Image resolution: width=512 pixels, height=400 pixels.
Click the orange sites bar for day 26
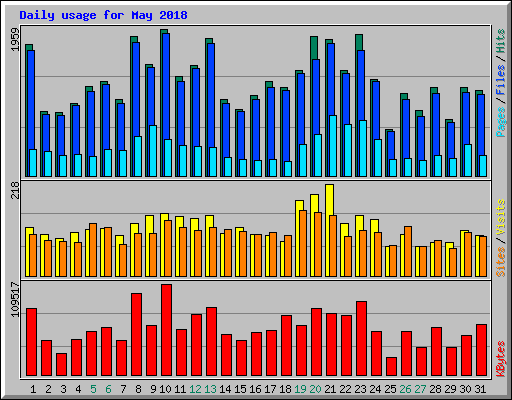[x=408, y=251]
